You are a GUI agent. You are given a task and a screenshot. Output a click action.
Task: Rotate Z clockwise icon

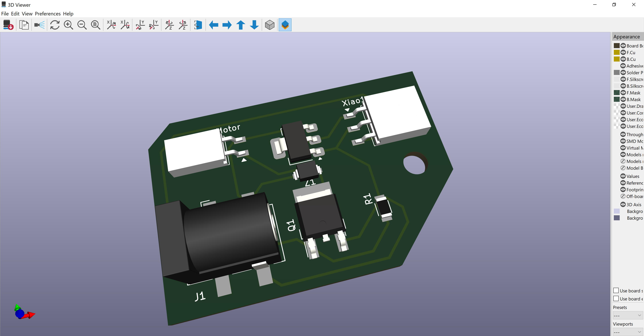(170, 25)
